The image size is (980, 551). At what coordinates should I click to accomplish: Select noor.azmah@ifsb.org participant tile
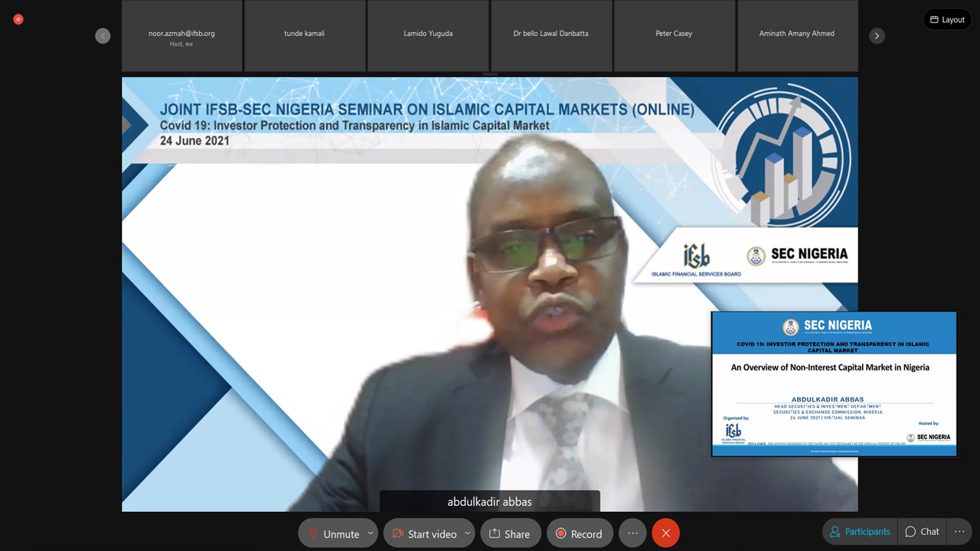pyautogui.click(x=182, y=36)
